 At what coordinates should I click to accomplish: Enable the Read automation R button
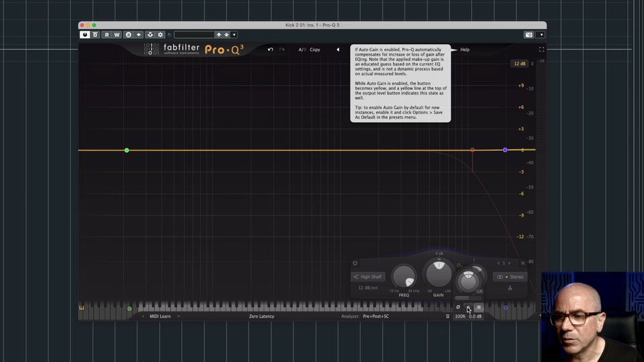tap(107, 35)
